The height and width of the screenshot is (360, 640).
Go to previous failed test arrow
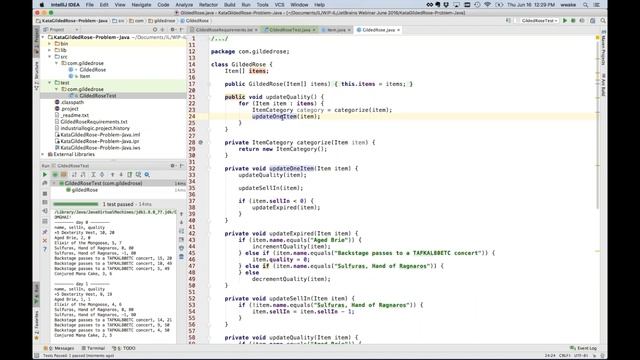coord(113,175)
